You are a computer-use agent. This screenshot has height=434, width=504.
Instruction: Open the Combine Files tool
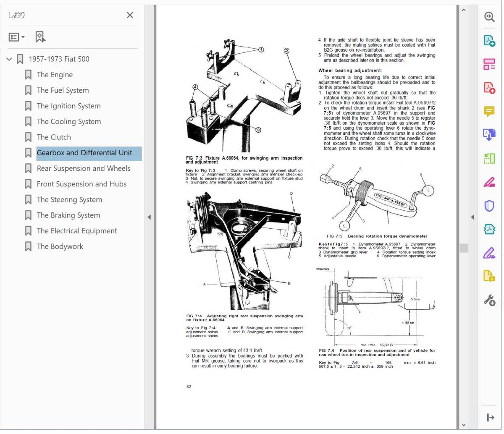[489, 135]
